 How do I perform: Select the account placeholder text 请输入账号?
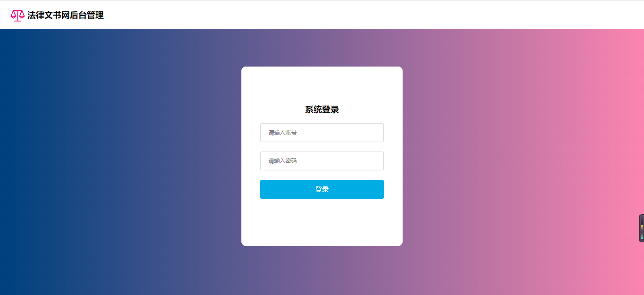click(282, 133)
